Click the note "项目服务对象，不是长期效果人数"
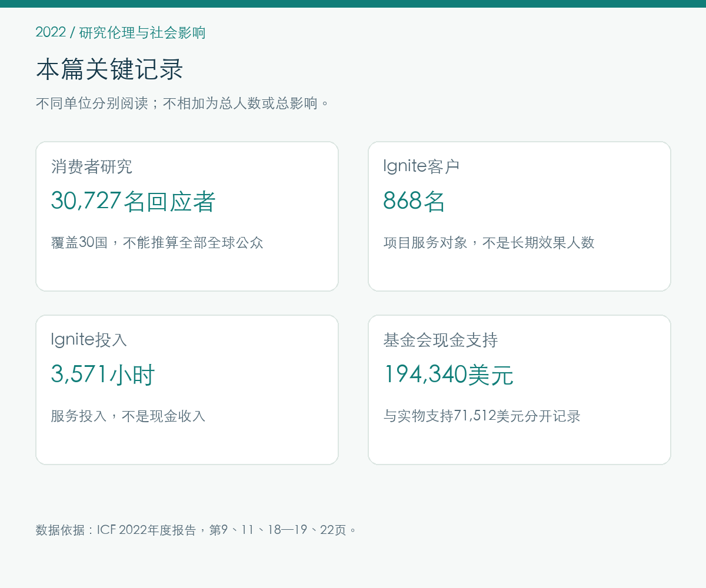The width and height of the screenshot is (706, 588). pyautogui.click(x=489, y=242)
